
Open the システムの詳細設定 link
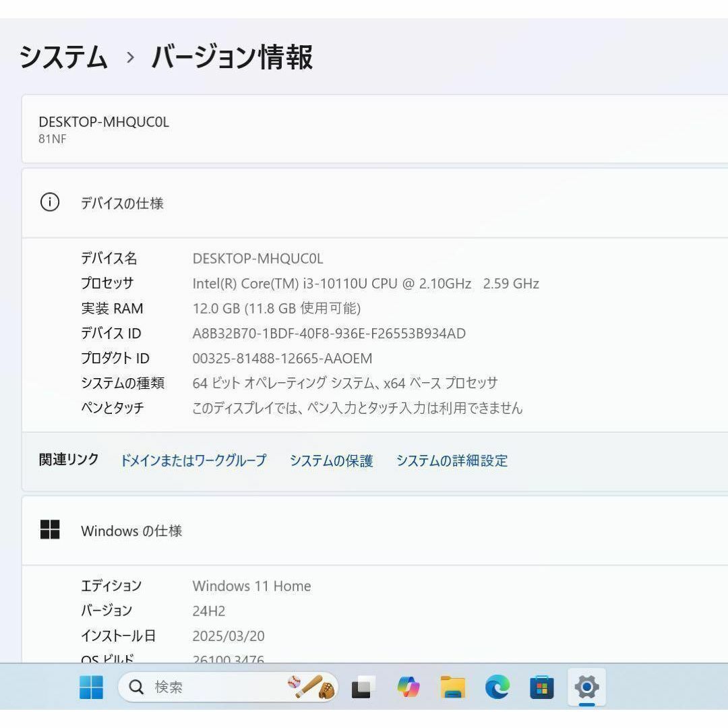(452, 460)
